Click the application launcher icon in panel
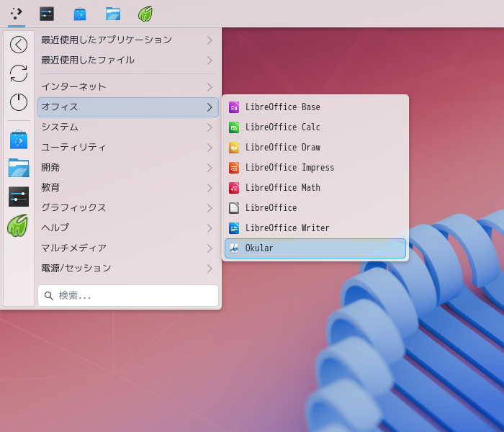 pyautogui.click(x=17, y=14)
